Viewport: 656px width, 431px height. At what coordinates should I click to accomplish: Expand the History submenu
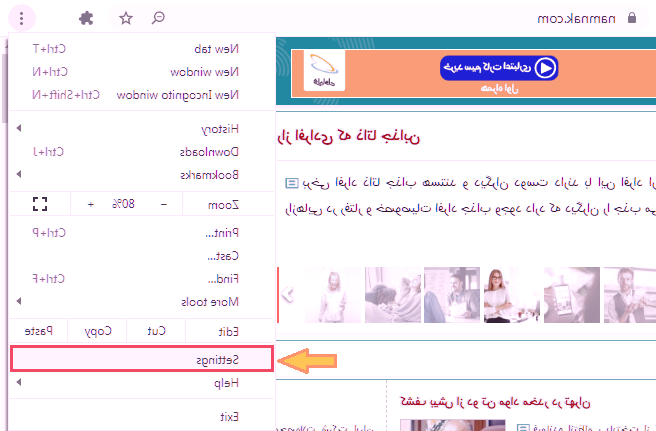[x=141, y=128]
